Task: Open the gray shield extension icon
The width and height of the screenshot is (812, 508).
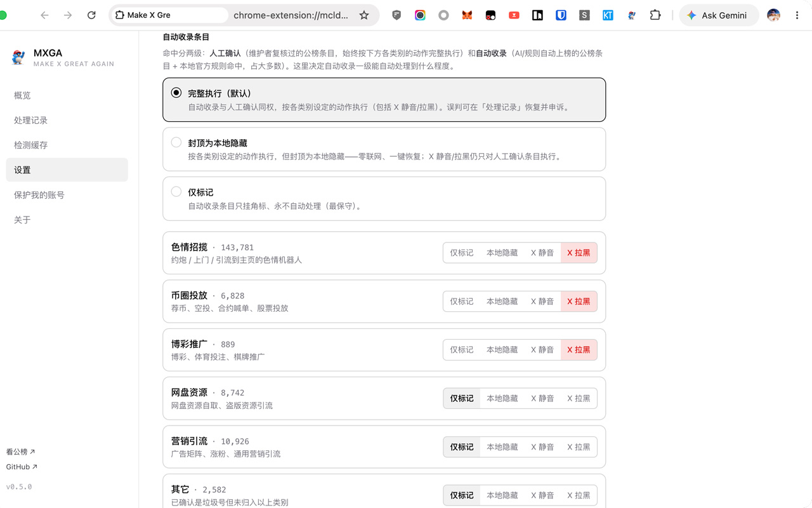Action: tap(396, 15)
